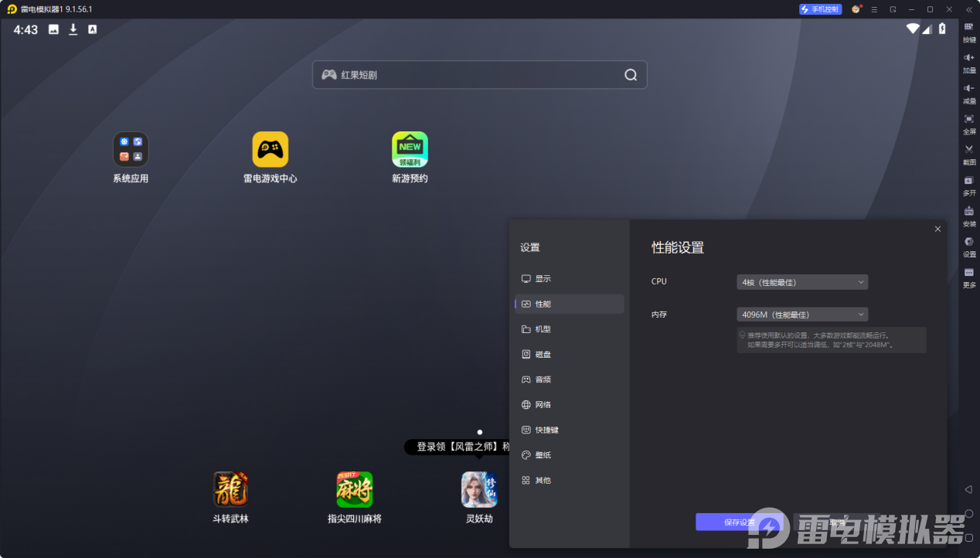Image resolution: width=980 pixels, height=558 pixels.
Task: Click the 红果短剧 search field
Action: click(x=479, y=75)
